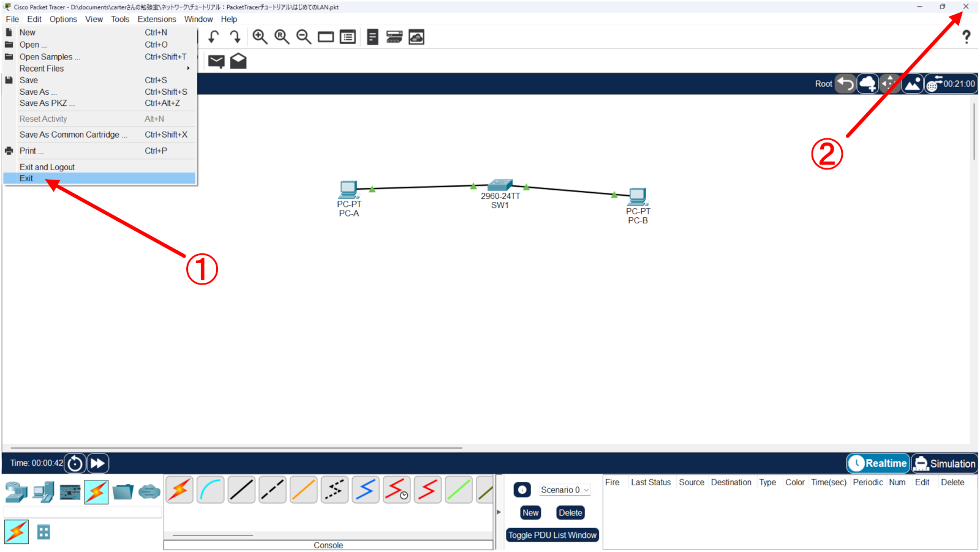
Task: Select the End Devices category icon
Action: (43, 492)
